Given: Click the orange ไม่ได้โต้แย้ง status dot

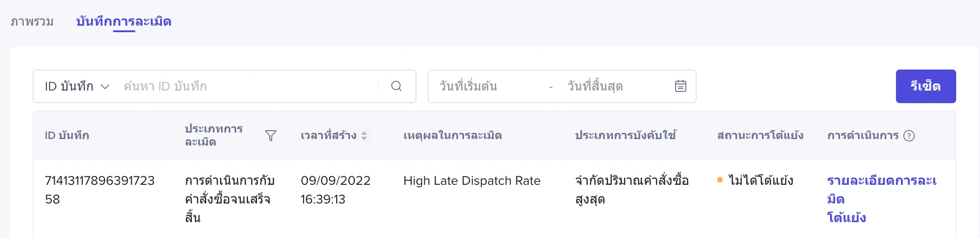Looking at the screenshot, I should pyautogui.click(x=720, y=180).
